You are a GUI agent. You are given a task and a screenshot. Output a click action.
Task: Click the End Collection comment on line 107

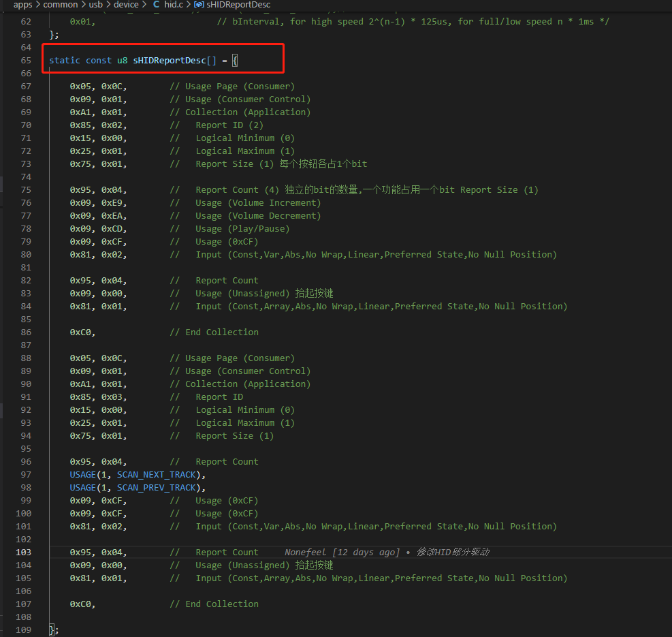pos(214,604)
